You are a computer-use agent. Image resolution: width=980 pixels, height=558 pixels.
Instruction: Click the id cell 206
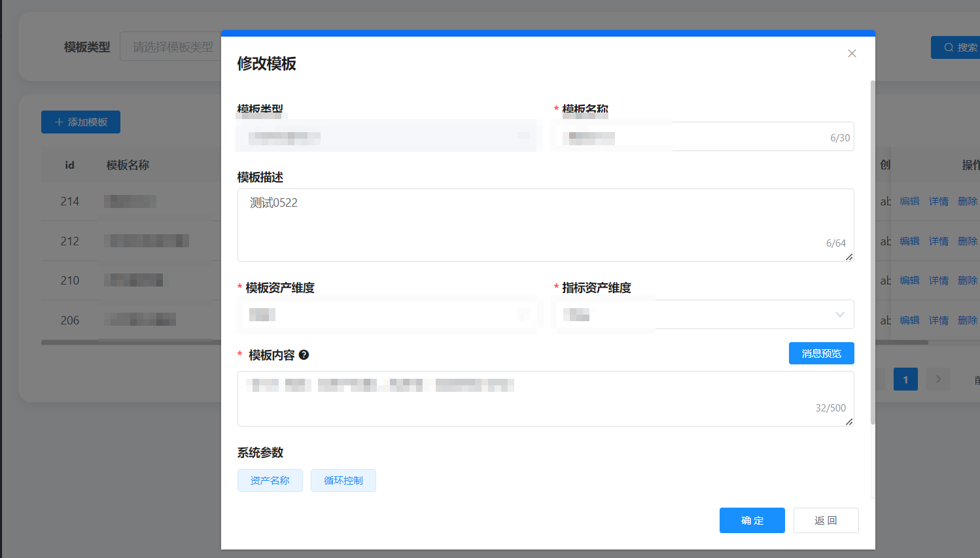tap(70, 321)
